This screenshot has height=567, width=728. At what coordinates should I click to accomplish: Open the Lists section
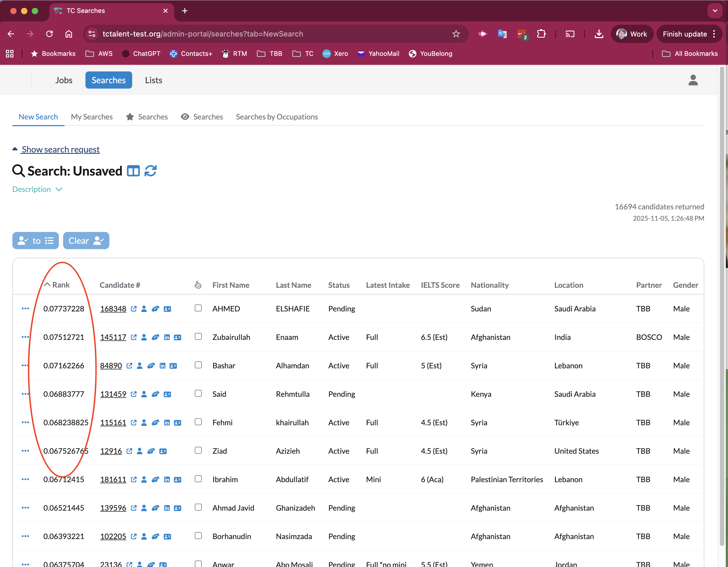pos(153,80)
